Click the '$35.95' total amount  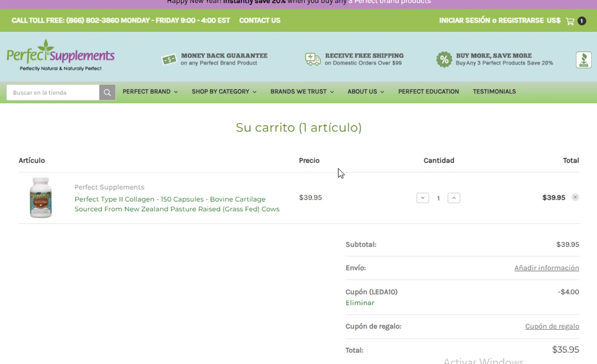pyautogui.click(x=565, y=350)
